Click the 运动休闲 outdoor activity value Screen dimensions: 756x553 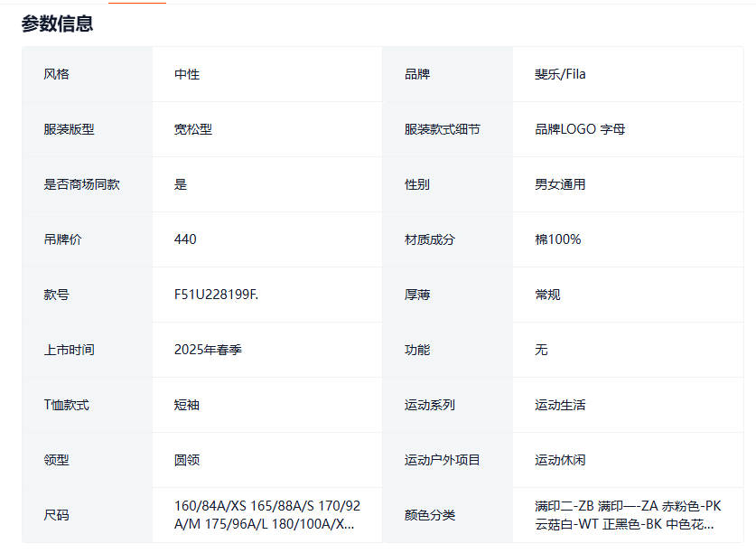point(560,460)
